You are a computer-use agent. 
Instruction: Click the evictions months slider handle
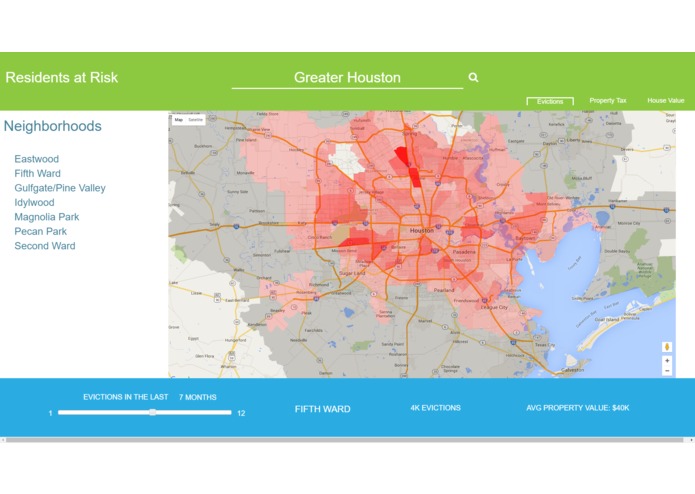(152, 412)
